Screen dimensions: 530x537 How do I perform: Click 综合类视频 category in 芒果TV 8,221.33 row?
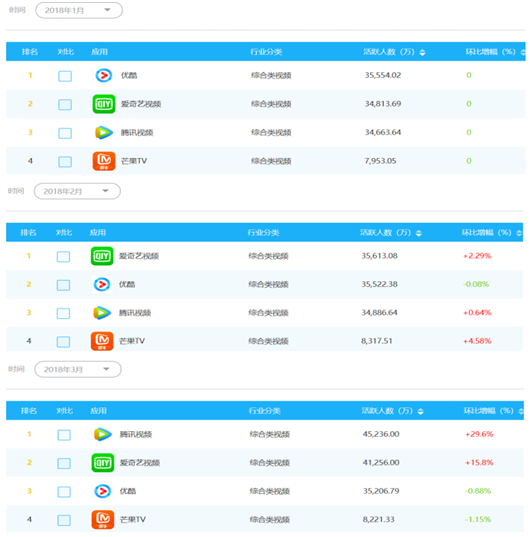coord(270,520)
